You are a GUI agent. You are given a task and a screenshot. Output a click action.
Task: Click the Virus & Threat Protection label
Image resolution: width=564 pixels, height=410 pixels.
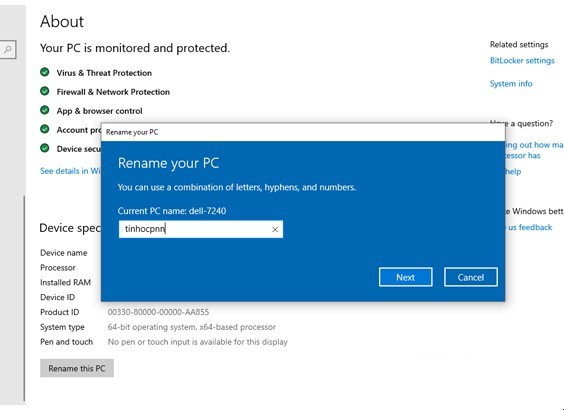(x=104, y=73)
